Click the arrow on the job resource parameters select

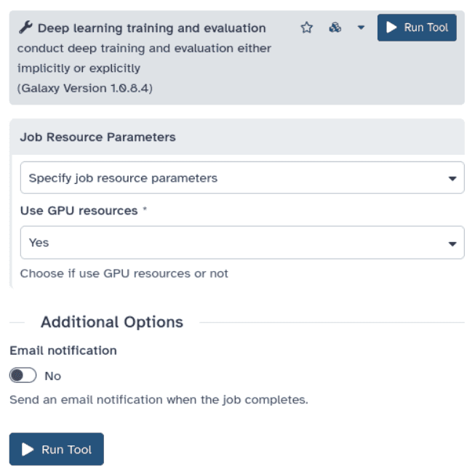pyautogui.click(x=452, y=179)
